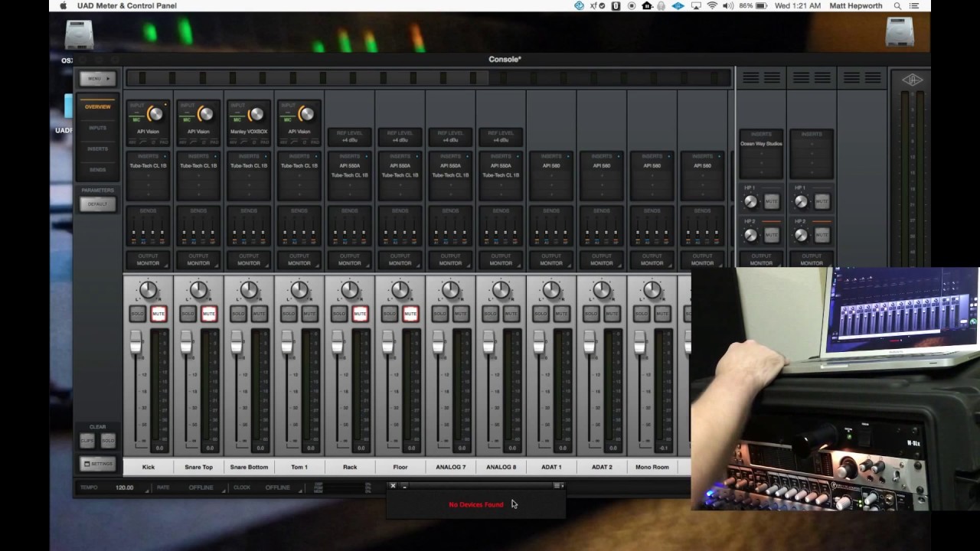
Task: Click the PAD icon on the Kick channel input
Action: [x=163, y=142]
